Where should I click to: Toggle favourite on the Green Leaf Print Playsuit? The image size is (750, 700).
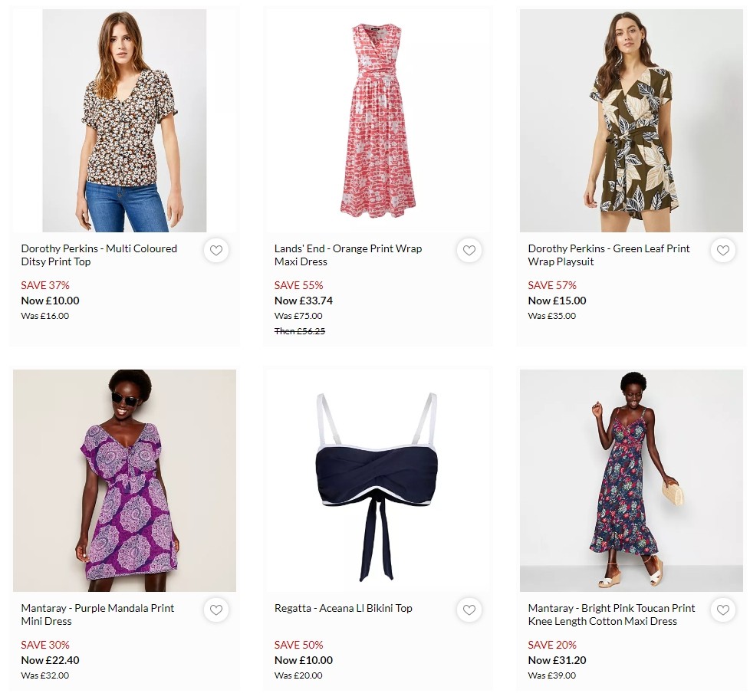(x=722, y=250)
